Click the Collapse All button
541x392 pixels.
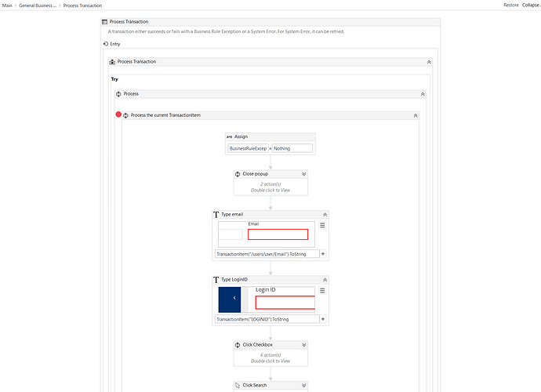point(532,5)
